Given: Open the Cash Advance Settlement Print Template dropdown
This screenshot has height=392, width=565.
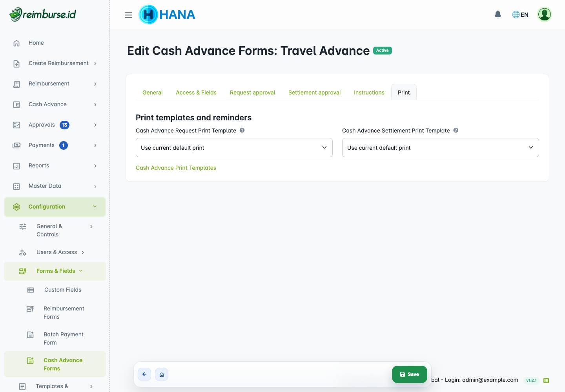Looking at the screenshot, I should click(441, 147).
